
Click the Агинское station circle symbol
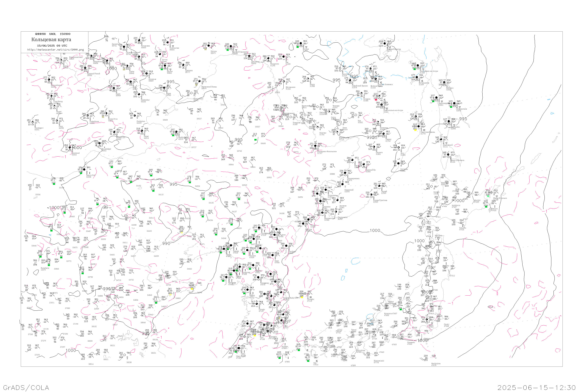click(x=147, y=73)
